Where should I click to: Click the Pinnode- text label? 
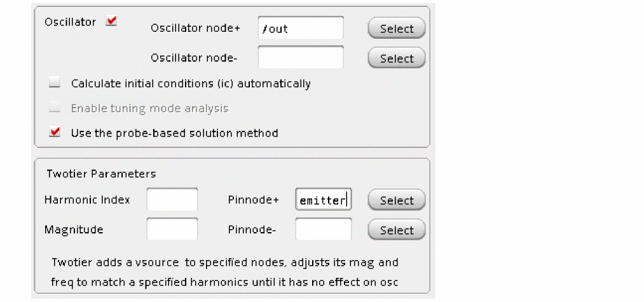(x=252, y=230)
